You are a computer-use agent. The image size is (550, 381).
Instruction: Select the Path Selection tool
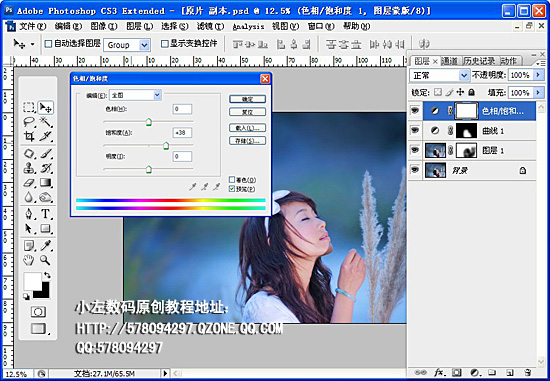29,228
